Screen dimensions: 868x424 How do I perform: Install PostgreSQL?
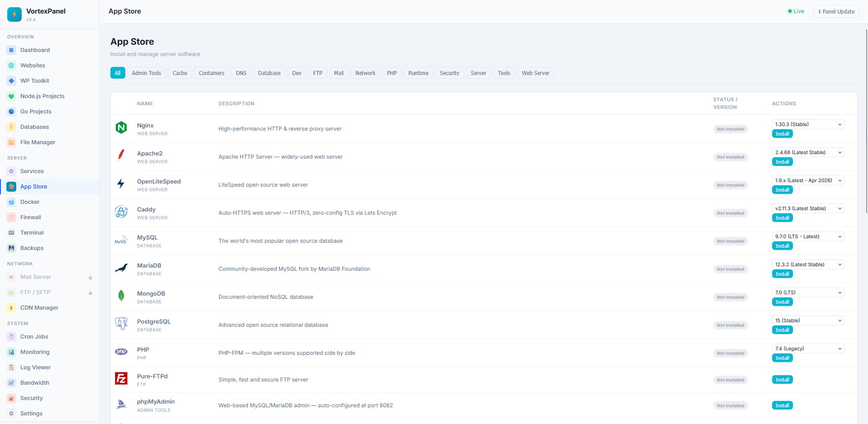pyautogui.click(x=783, y=330)
